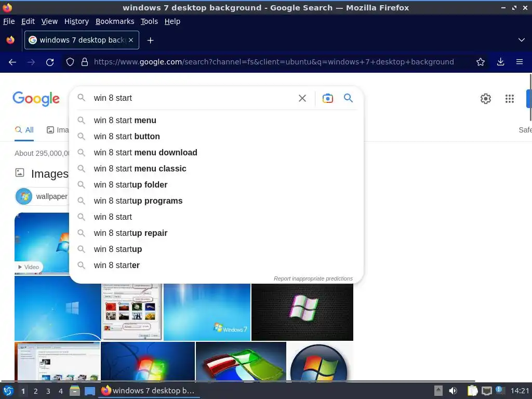Viewport: 532px width, 399px height.
Task: Click 'Report inappropriate predictions' link
Action: click(313, 278)
